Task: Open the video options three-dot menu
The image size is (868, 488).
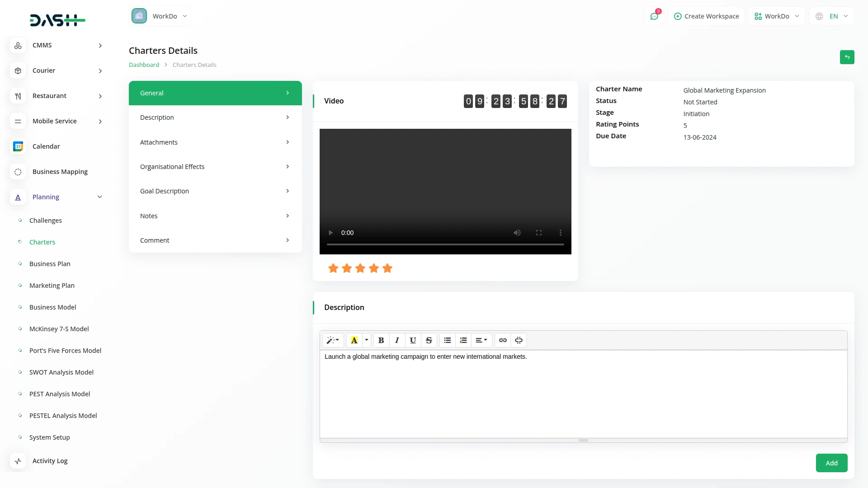Action: 561,233
